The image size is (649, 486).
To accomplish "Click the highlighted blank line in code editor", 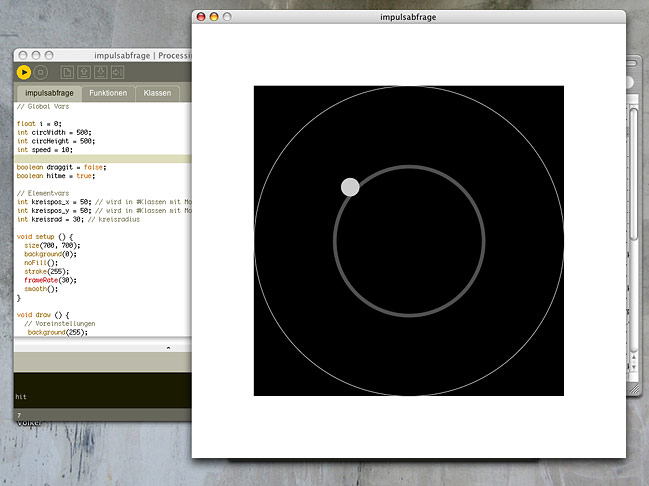I will (x=100, y=158).
